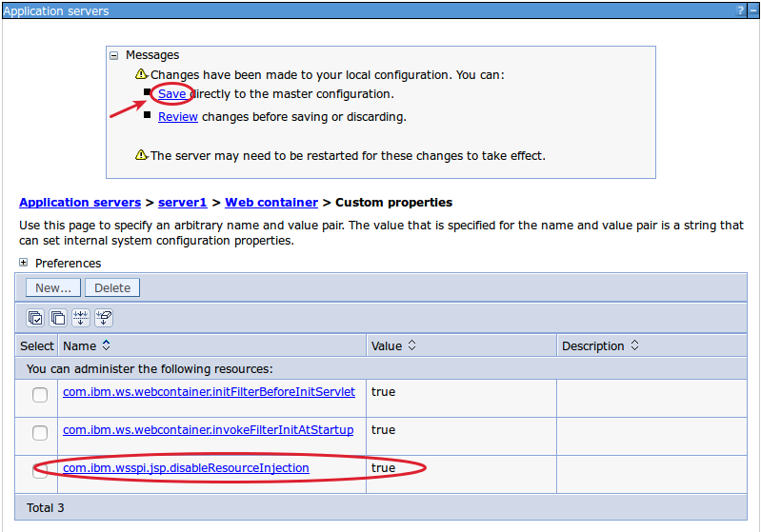Click the help question mark icon
Image resolution: width=761 pixels, height=532 pixels.
tap(740, 10)
